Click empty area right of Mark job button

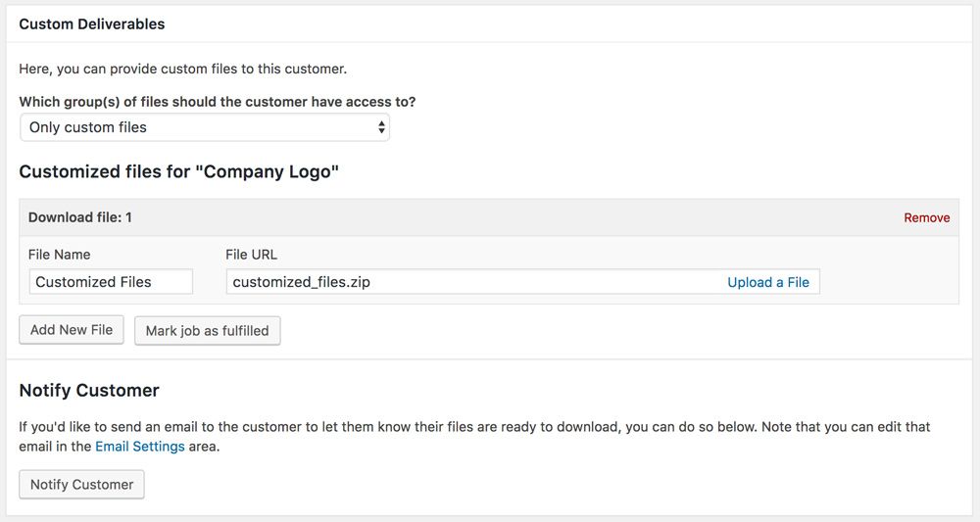coord(588,331)
